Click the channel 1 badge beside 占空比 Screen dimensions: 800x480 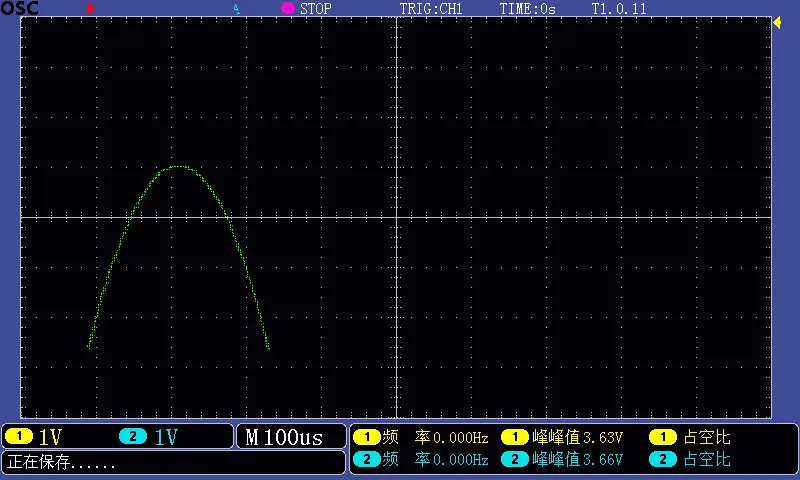pos(663,437)
